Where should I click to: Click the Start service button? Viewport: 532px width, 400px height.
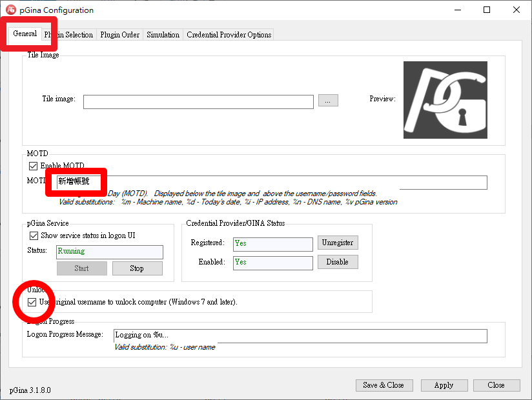coord(82,268)
